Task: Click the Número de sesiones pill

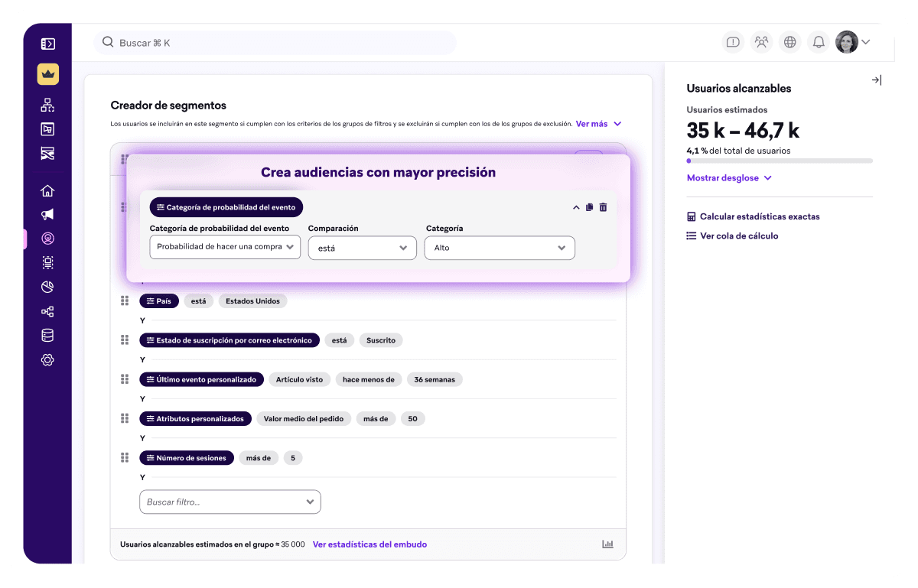Action: point(186,458)
